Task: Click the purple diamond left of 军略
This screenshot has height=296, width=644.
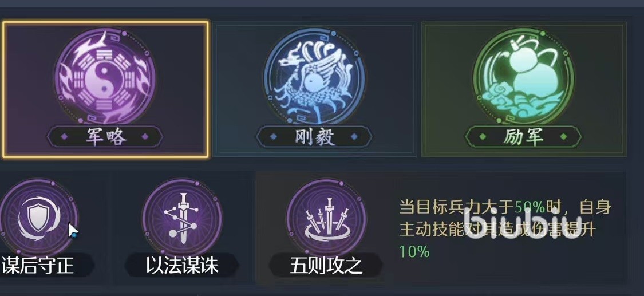Action: 64,137
